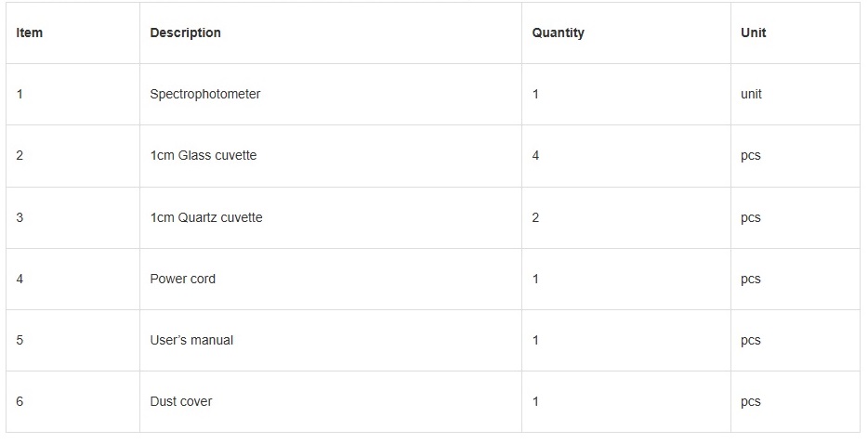Click the Dust cover cell
This screenshot has height=443, width=868.
click(181, 401)
